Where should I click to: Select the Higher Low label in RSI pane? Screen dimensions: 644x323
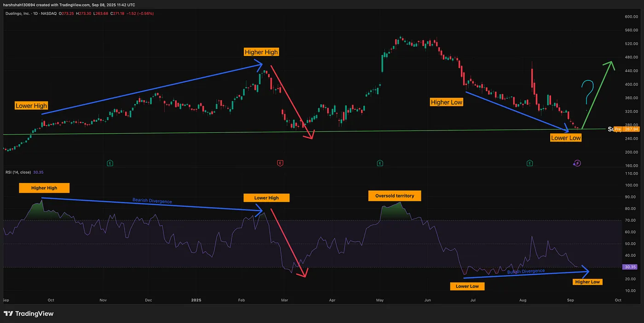(x=587, y=282)
